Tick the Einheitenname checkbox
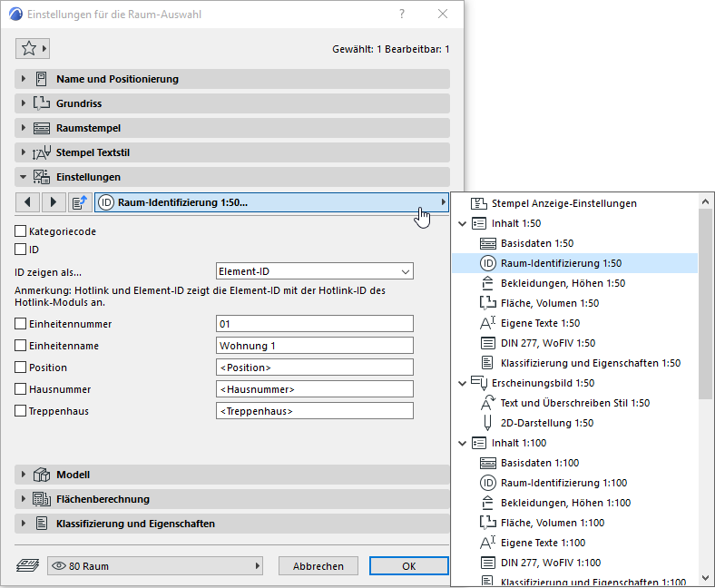Viewport: 715px width, 588px height. coord(21,346)
